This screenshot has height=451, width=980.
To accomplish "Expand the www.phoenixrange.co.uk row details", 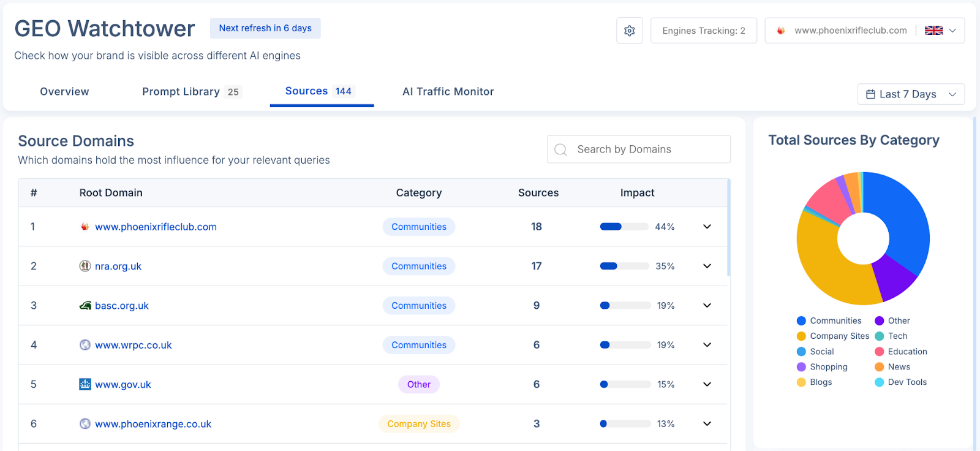I will (x=707, y=423).
